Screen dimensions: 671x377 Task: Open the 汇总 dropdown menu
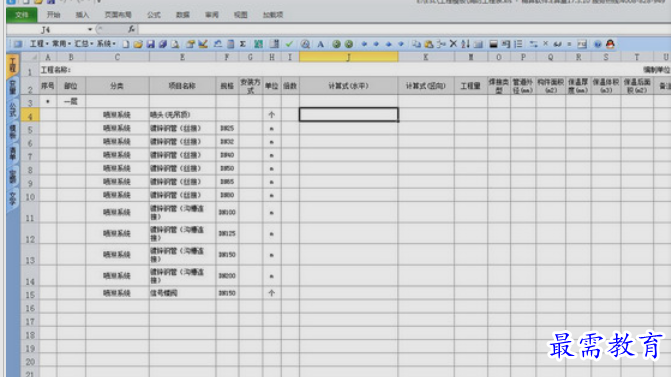click(x=84, y=44)
